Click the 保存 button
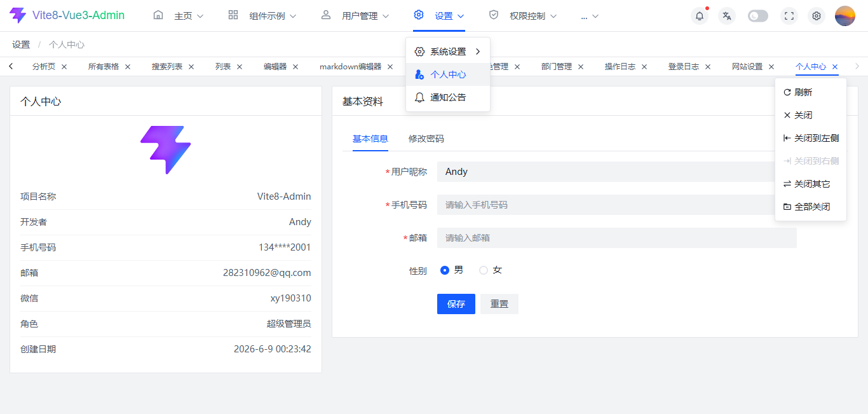868x414 pixels. coord(456,304)
